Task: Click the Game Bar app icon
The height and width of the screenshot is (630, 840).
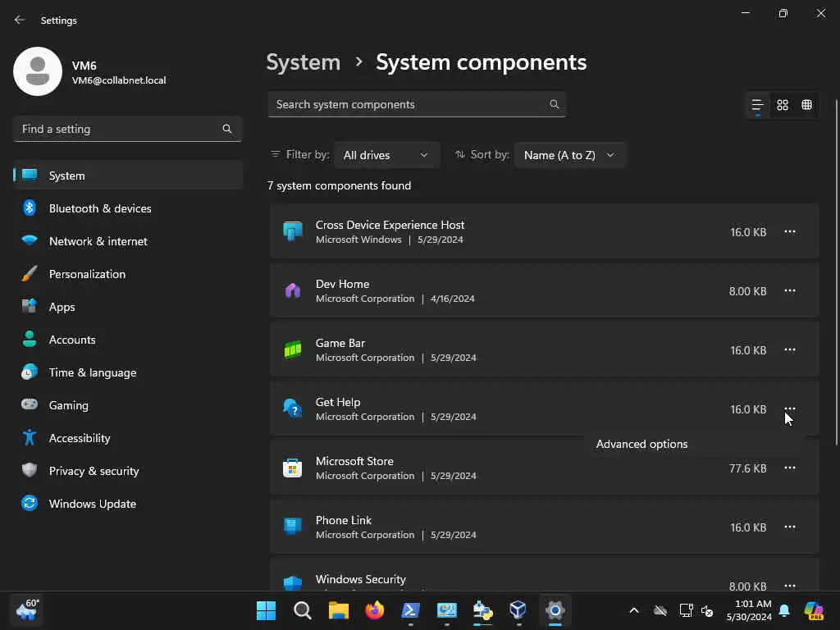Action: coord(293,349)
